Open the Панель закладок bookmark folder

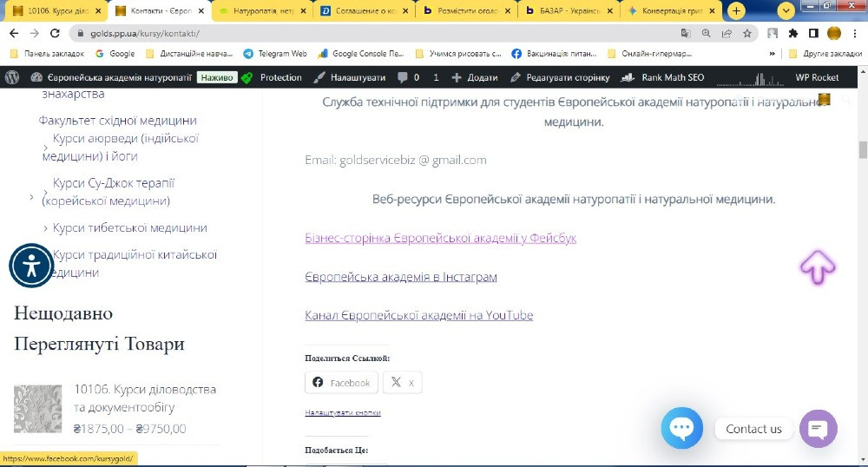point(48,54)
